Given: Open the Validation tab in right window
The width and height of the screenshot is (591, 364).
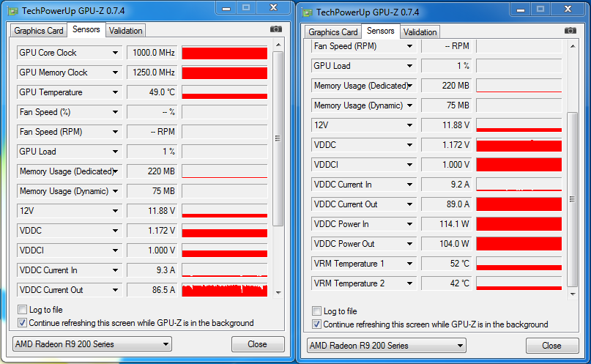Looking at the screenshot, I should (x=420, y=32).
